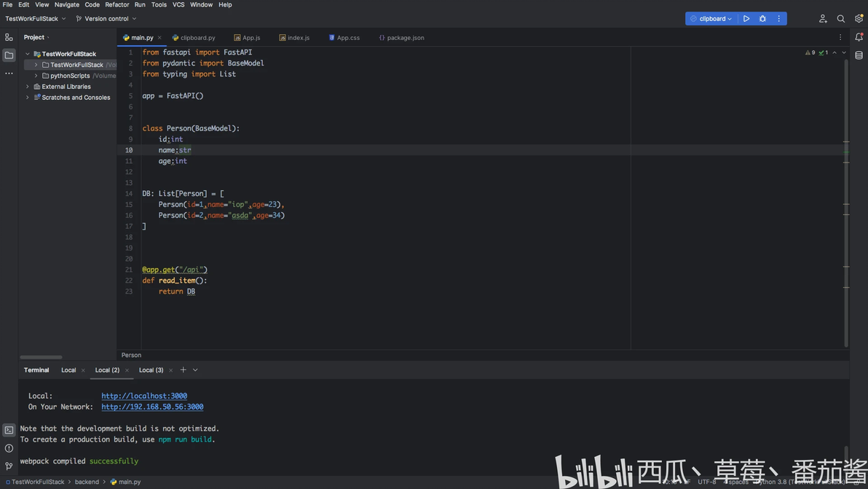Open the Problems tool window icon
The width and height of the screenshot is (868, 489).
(x=9, y=448)
